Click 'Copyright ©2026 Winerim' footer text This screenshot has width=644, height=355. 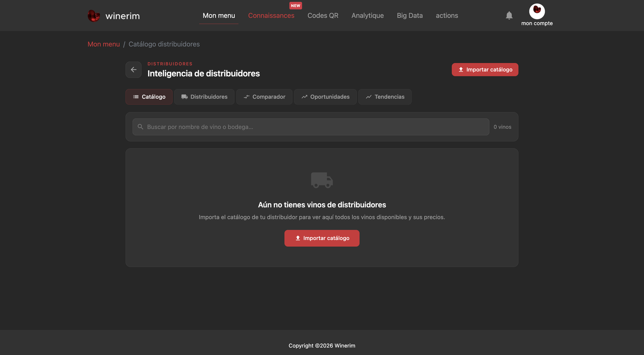coord(322,346)
